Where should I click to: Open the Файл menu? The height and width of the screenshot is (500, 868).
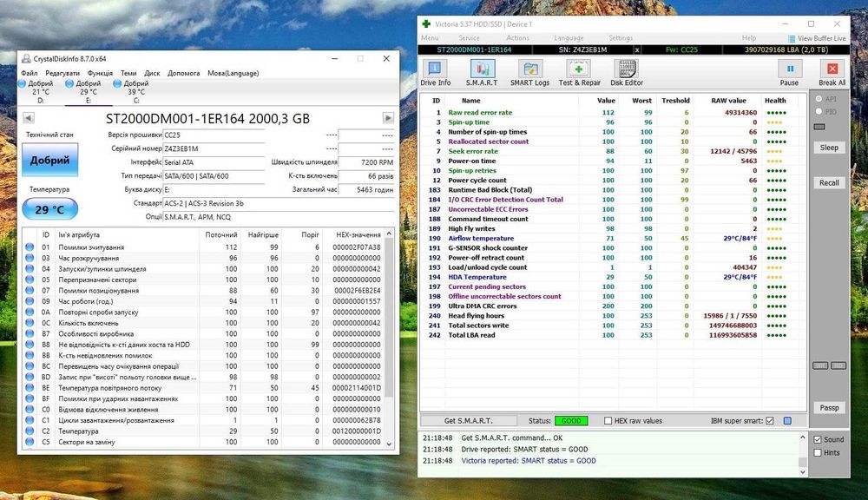point(30,73)
